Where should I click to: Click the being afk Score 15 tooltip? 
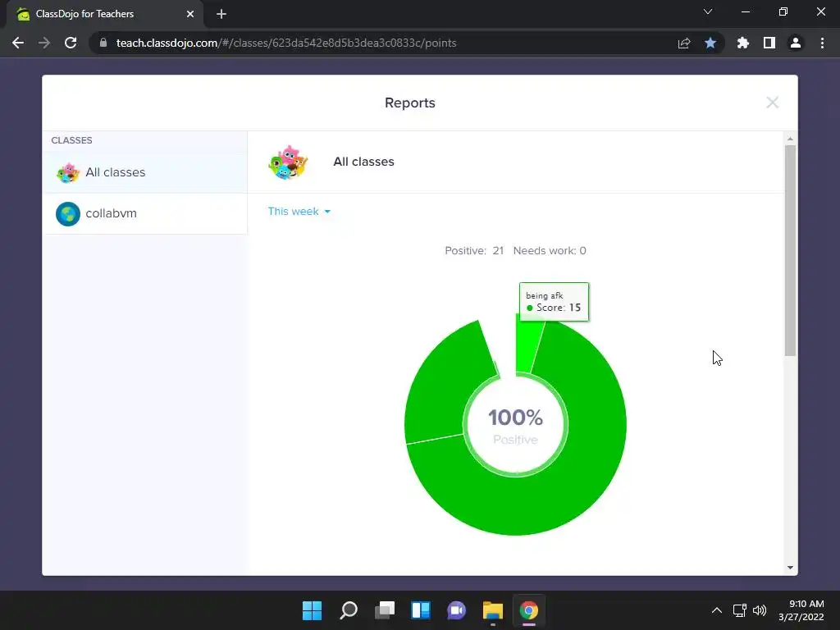(x=554, y=302)
